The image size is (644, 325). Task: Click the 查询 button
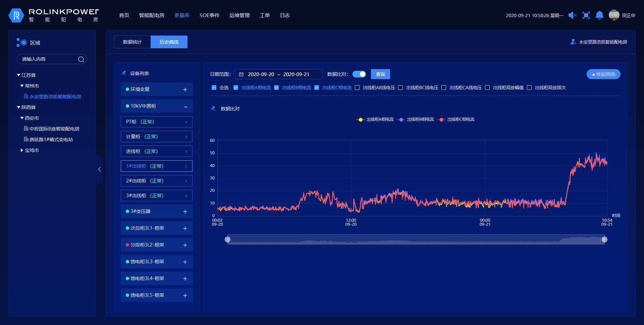380,74
